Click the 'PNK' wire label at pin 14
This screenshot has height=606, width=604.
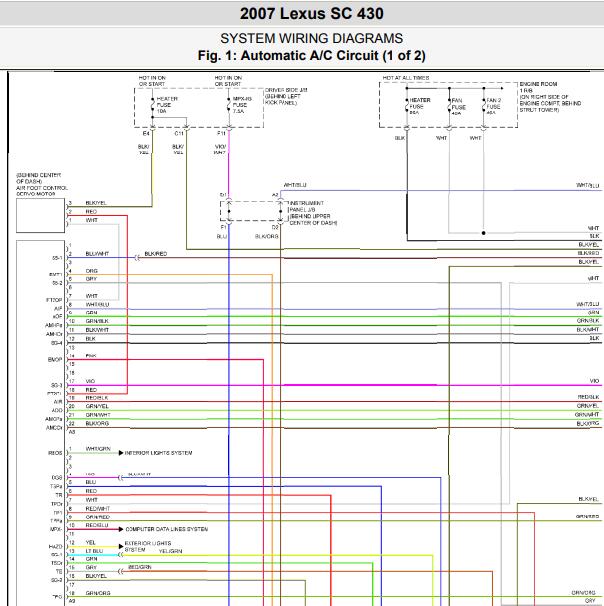point(91,355)
